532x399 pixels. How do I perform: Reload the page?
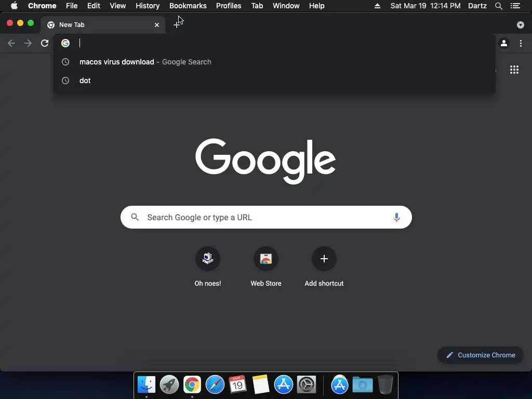(x=45, y=43)
